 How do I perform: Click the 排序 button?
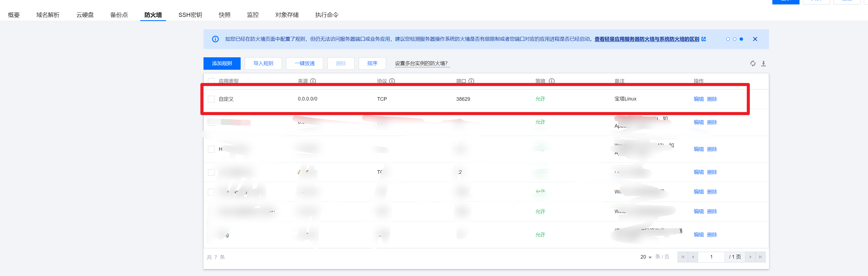pos(372,63)
